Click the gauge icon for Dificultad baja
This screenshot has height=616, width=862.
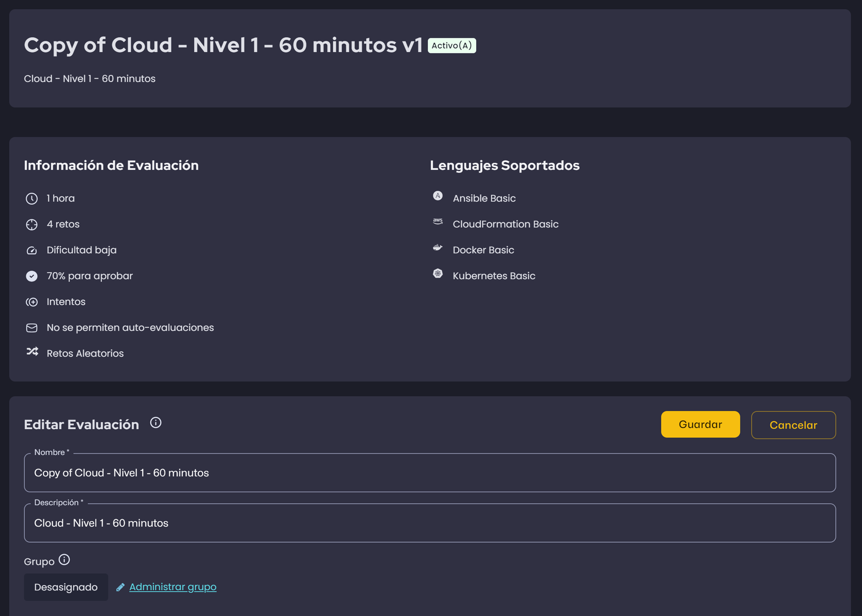[x=31, y=250]
